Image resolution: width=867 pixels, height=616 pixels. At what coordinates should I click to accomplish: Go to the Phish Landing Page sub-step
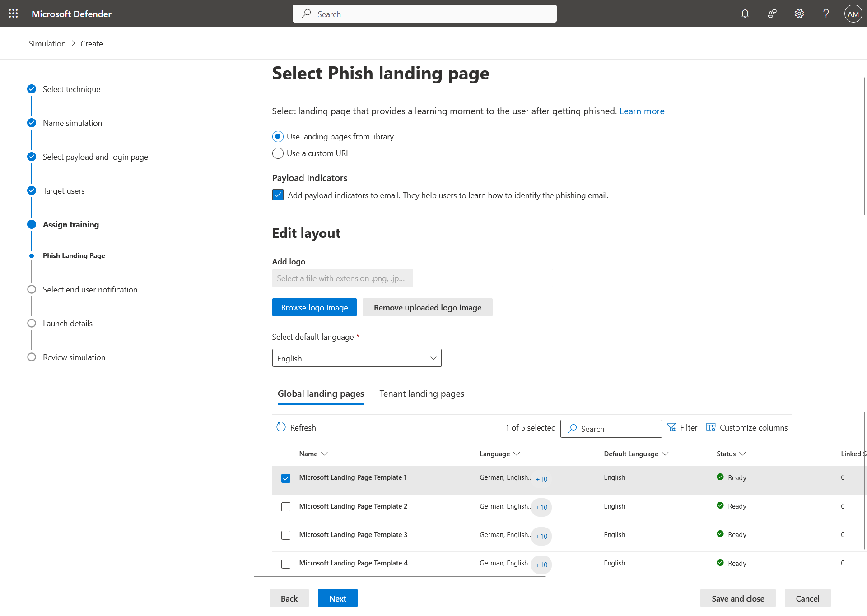(74, 255)
